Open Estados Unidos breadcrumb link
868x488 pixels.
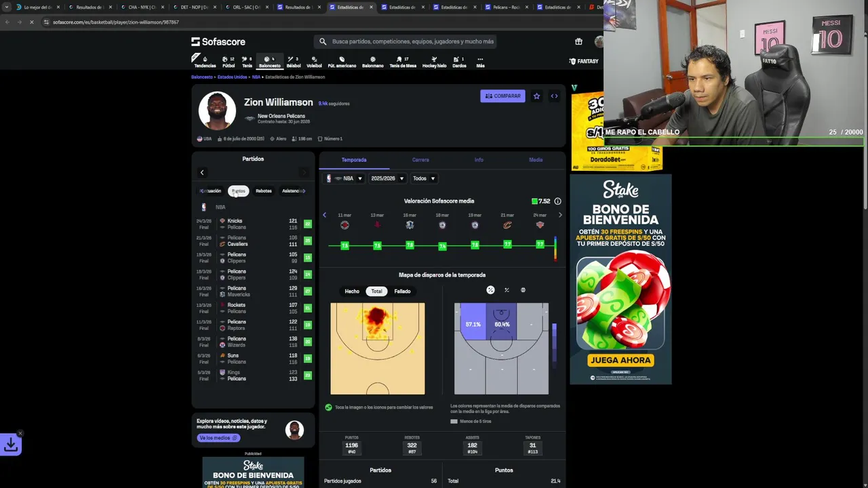(x=232, y=77)
